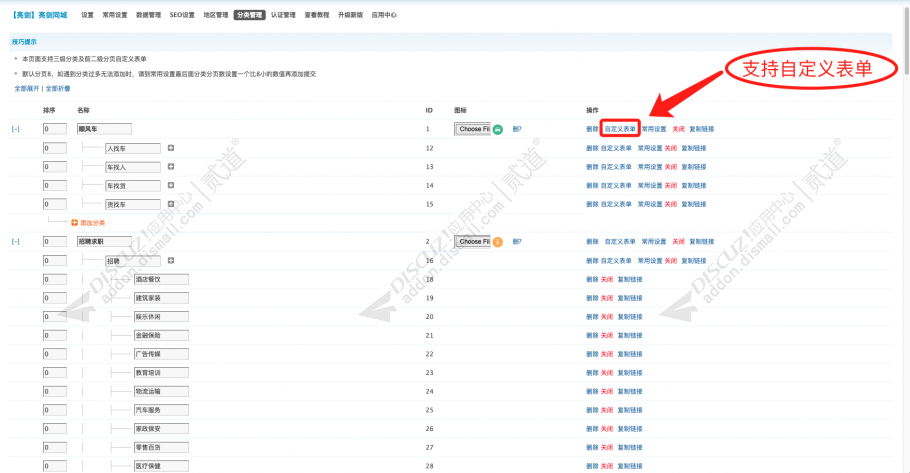
Task: Click 删除 for row ID 22
Action: pyautogui.click(x=592, y=354)
